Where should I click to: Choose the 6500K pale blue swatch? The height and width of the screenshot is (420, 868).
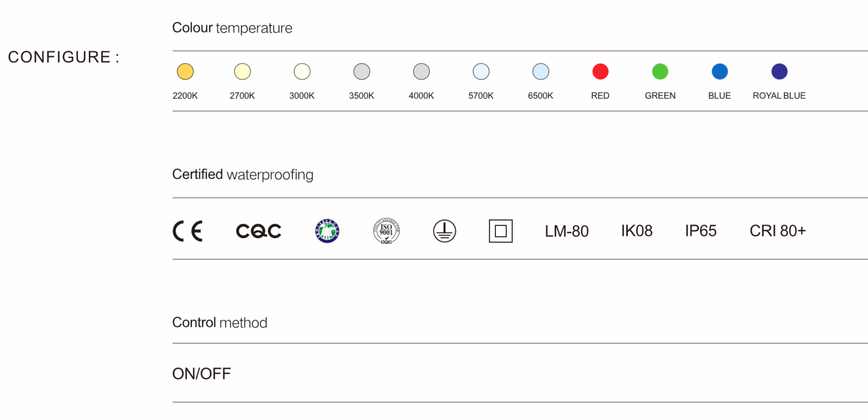click(540, 72)
